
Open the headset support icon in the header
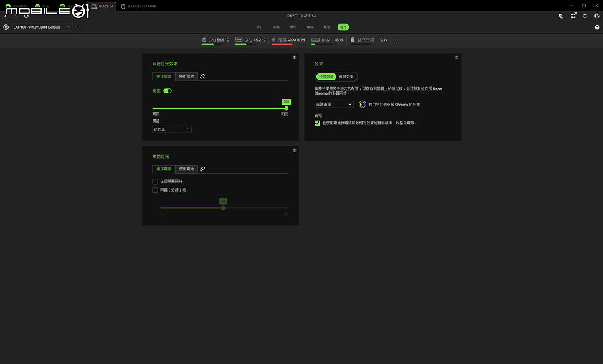(597, 16)
